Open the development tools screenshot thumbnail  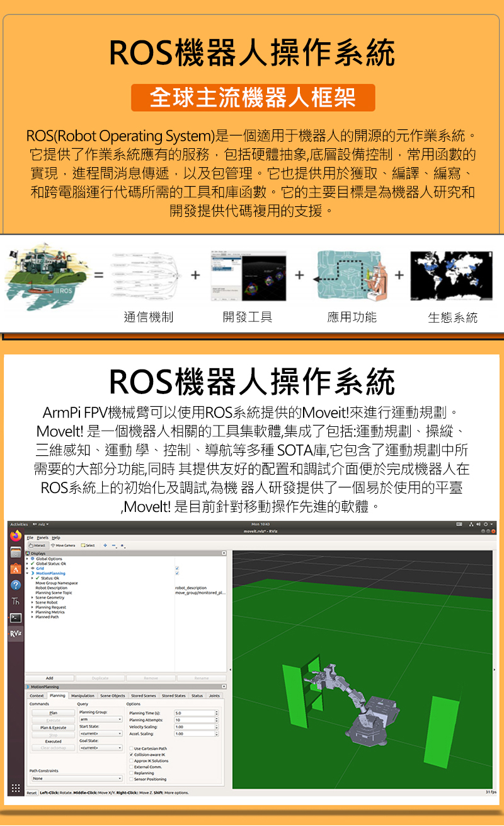(x=249, y=276)
